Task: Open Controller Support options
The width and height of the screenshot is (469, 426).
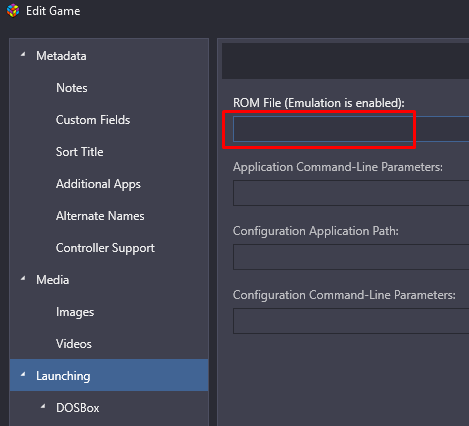Action: click(x=105, y=248)
